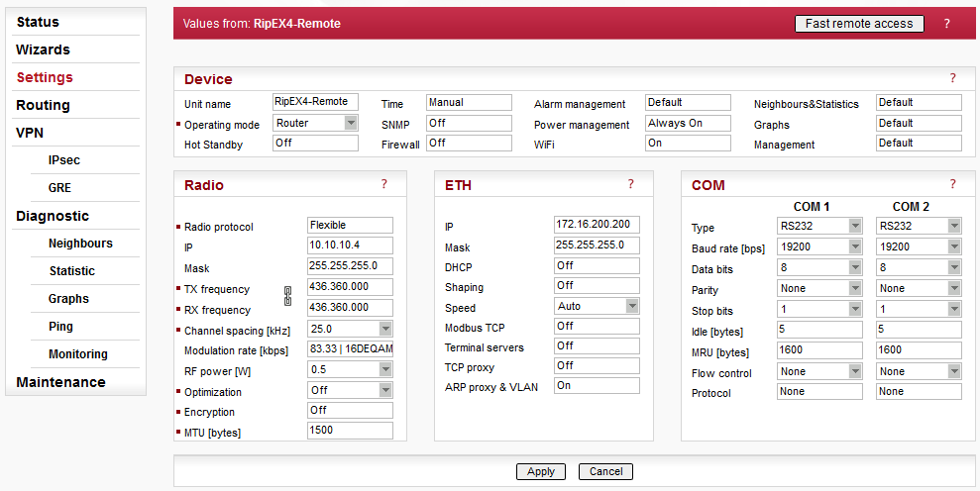The image size is (980, 491).
Task: Open the IPsec submenu
Action: pos(64,160)
